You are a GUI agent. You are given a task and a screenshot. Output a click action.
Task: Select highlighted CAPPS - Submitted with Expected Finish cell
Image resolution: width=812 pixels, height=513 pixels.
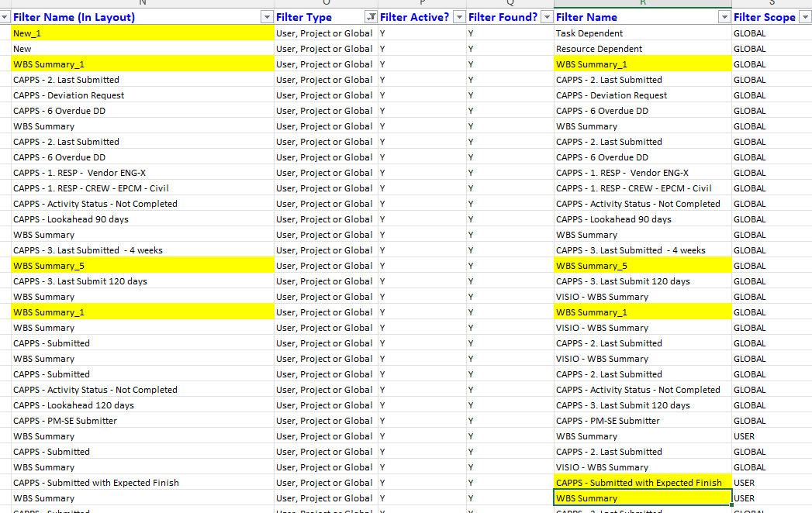[642, 483]
